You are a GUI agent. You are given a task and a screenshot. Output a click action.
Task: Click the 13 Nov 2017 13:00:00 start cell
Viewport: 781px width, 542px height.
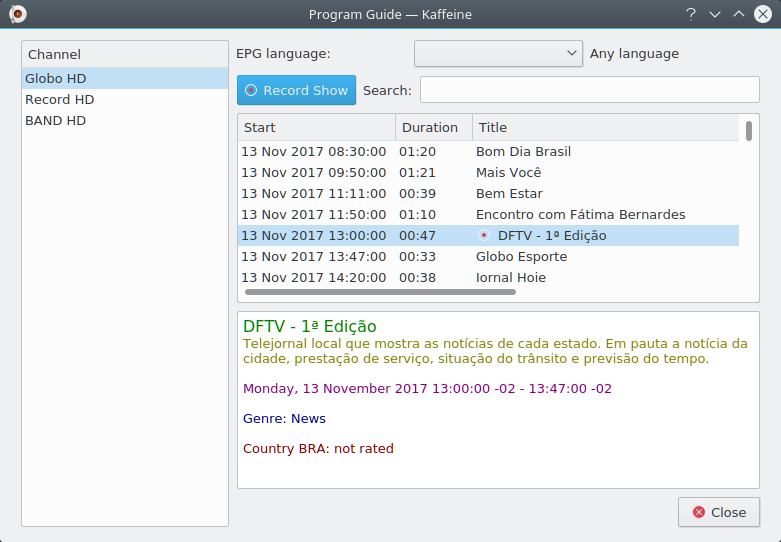[314, 235]
